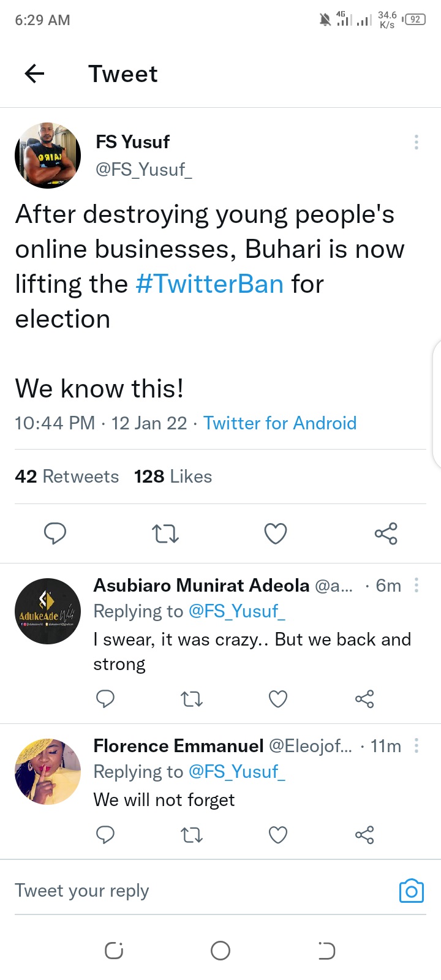441x980 pixels.
Task: Share the main tweet by FS Yusuf
Action: 386,533
